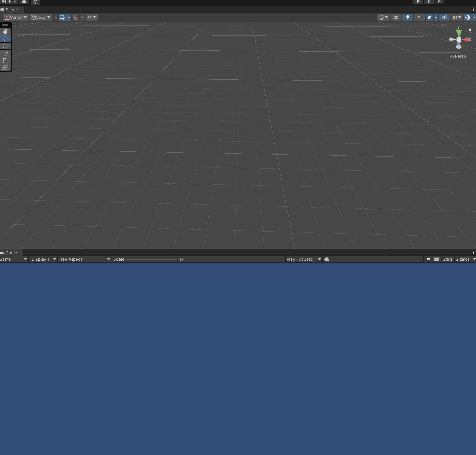Toggle scene lighting bulb icon
The width and height of the screenshot is (476, 455).
click(x=408, y=17)
